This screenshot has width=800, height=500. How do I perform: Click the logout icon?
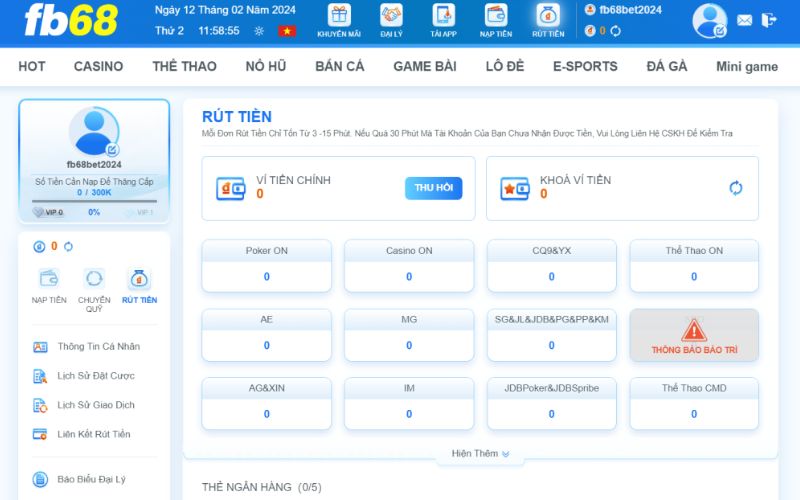[769, 20]
